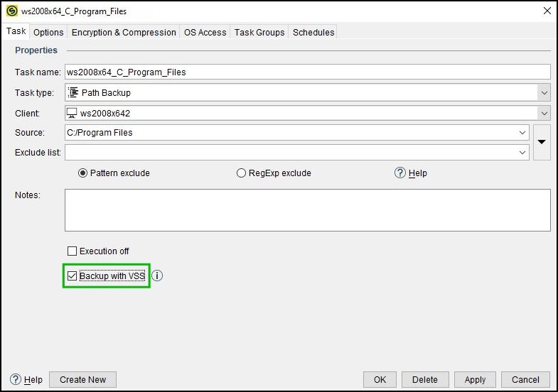The width and height of the screenshot is (558, 392).
Task: Open the Encryption & Compression tab
Action: 124,33
